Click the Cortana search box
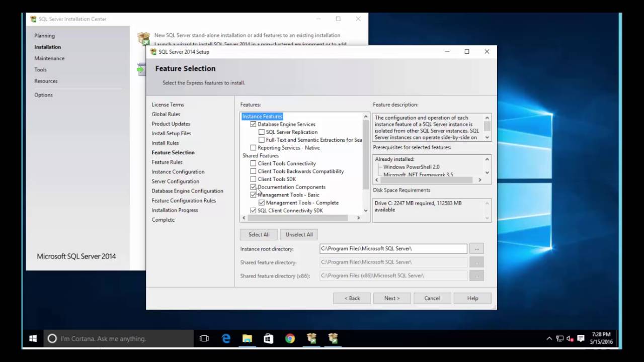The height and width of the screenshot is (362, 644). click(119, 338)
